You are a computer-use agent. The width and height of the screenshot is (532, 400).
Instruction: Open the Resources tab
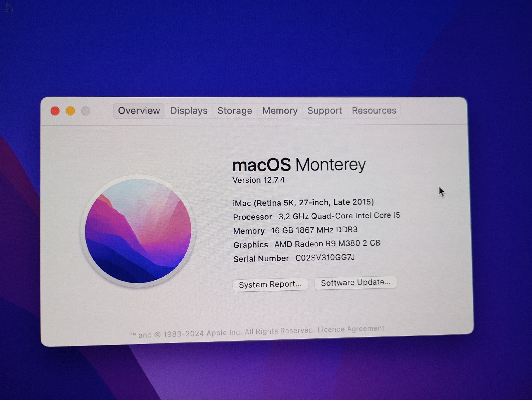pyautogui.click(x=374, y=111)
